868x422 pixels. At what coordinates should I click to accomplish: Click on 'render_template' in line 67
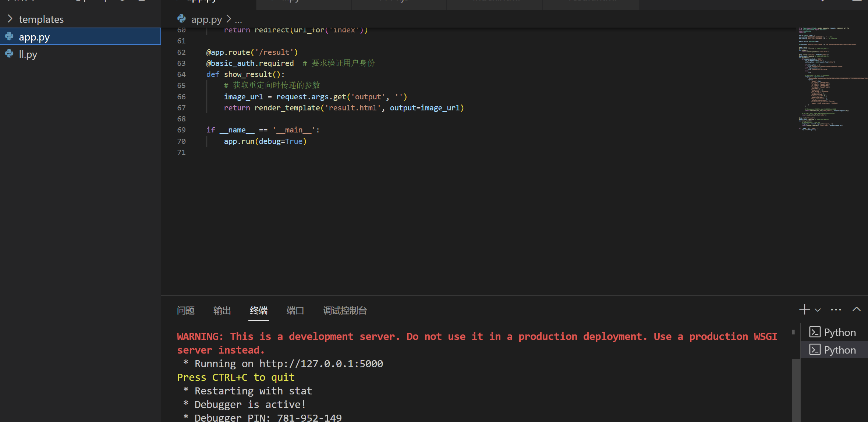[x=287, y=108]
